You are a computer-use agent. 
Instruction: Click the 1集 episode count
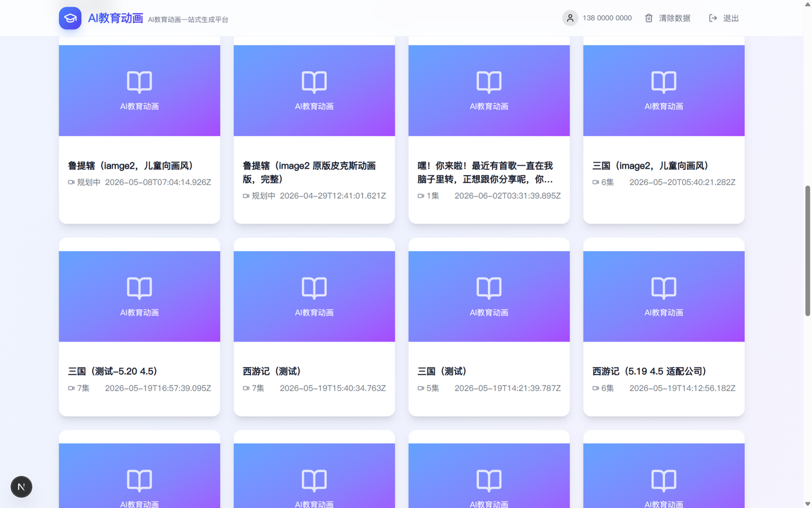click(433, 196)
